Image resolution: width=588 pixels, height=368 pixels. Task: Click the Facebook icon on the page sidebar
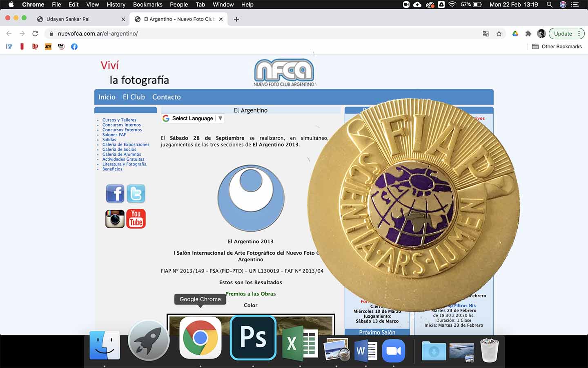pyautogui.click(x=115, y=193)
